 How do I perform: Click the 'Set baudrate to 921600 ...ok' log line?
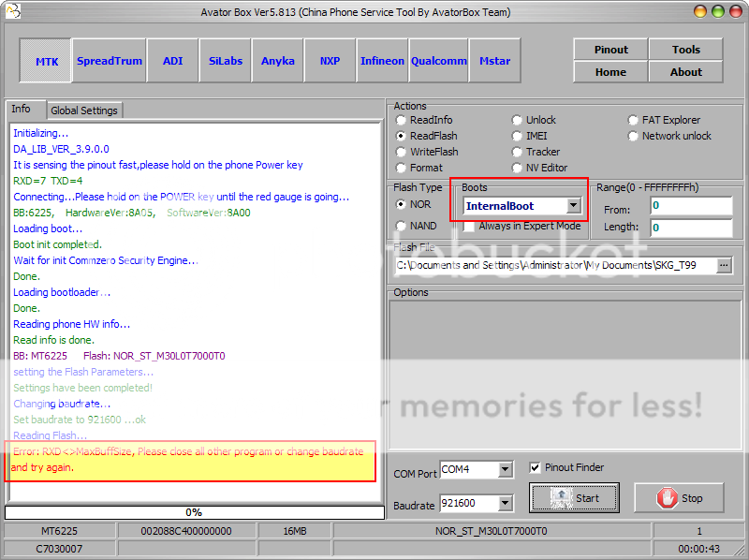point(80,420)
